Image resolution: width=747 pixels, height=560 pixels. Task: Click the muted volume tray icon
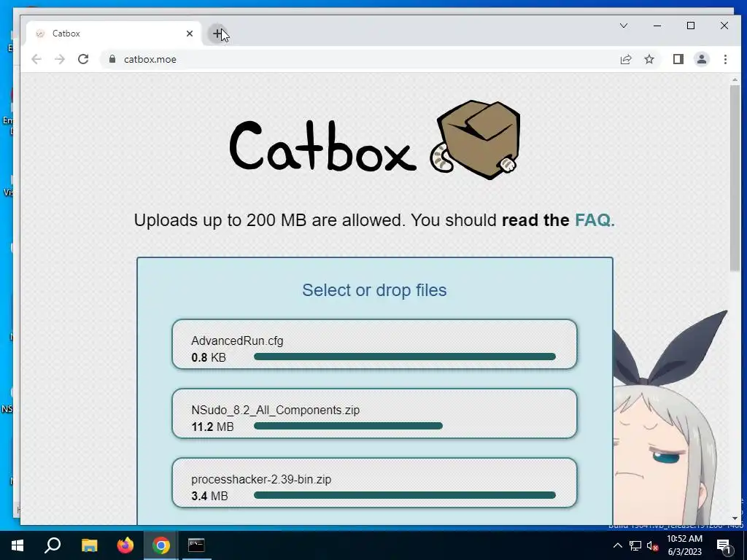point(652,545)
